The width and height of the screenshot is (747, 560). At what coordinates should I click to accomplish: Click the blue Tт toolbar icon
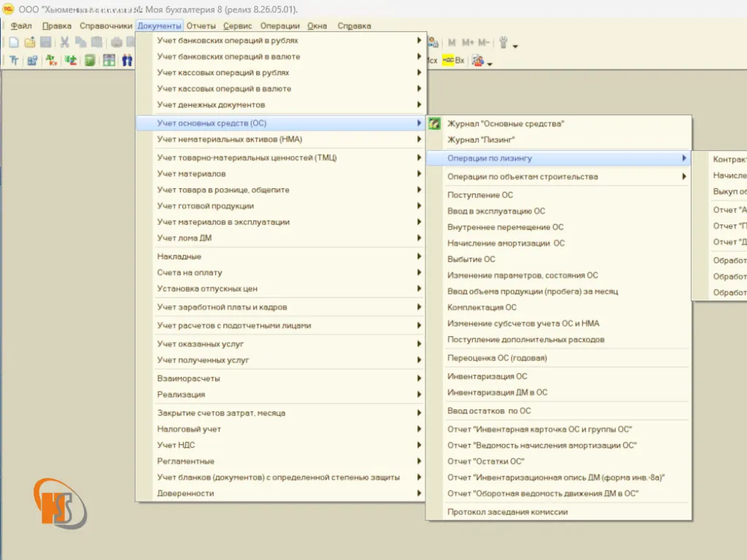point(14,61)
